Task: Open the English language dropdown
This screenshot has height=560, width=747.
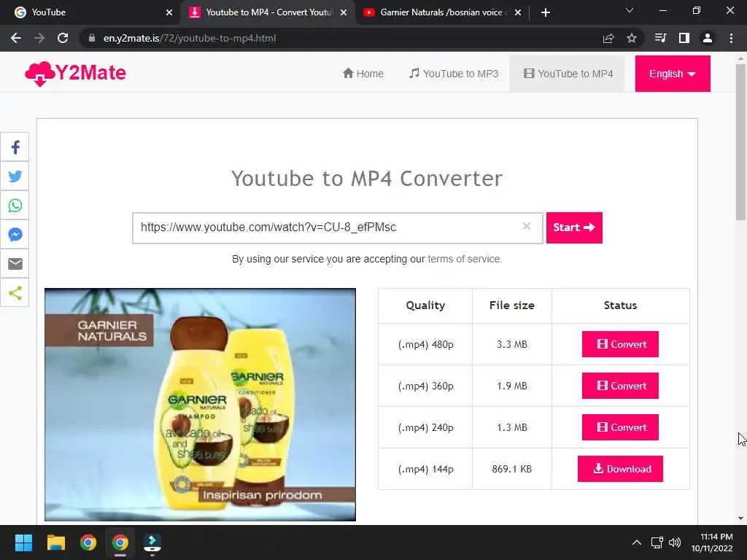Action: (x=673, y=74)
